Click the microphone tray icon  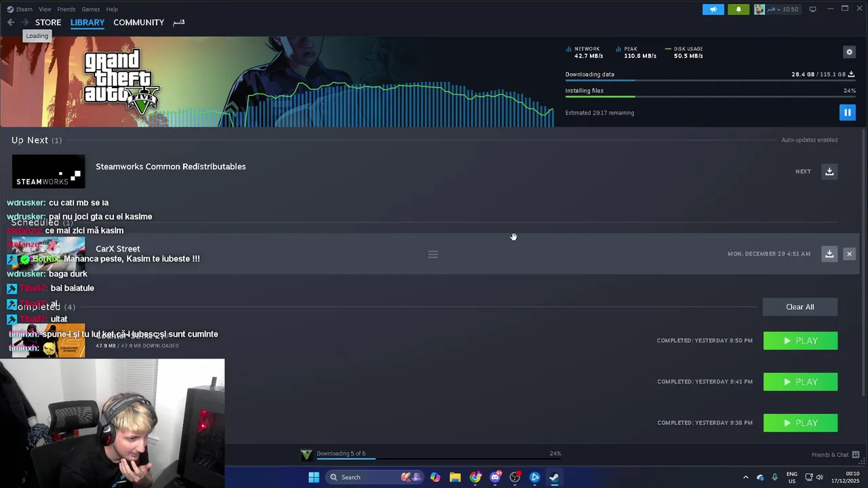(774, 477)
